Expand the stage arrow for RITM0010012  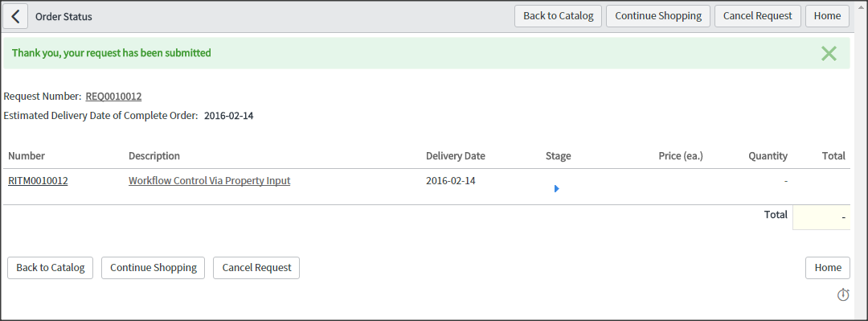coord(556,189)
